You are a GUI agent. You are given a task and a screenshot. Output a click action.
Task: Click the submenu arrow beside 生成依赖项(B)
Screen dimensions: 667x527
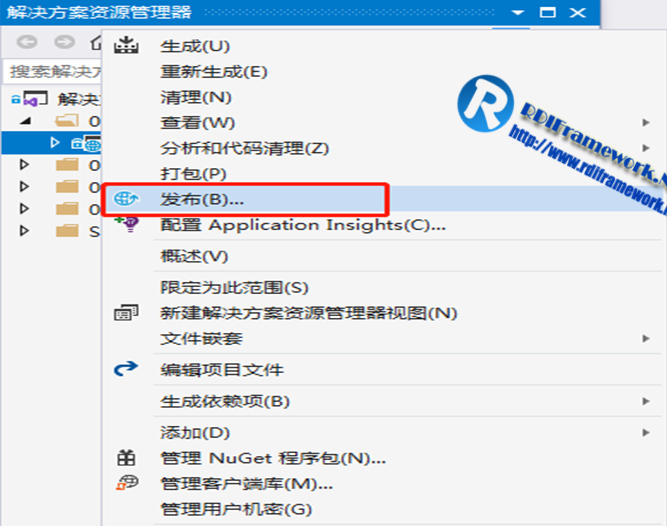tap(646, 401)
